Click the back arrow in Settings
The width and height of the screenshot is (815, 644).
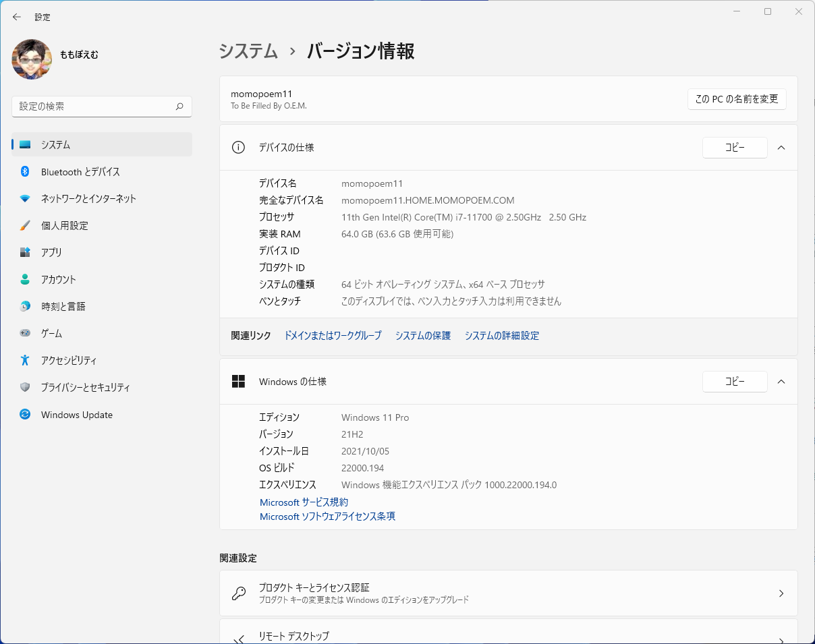(x=17, y=17)
